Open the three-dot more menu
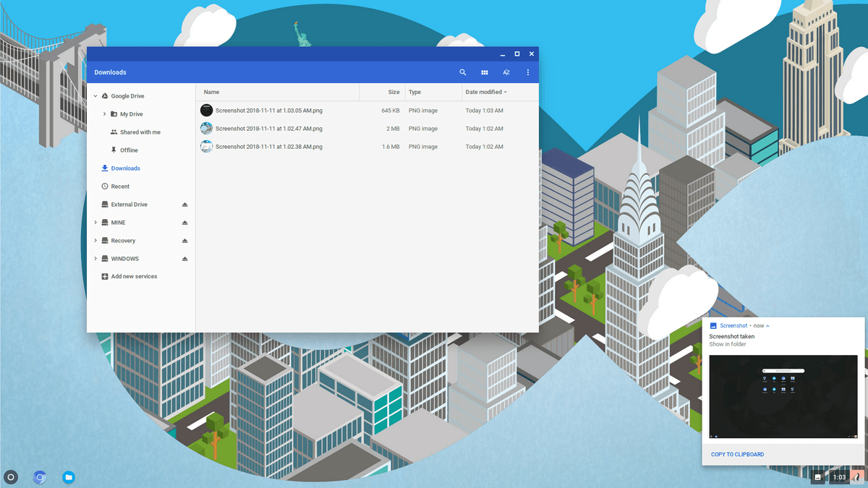The image size is (868, 488). coord(528,72)
